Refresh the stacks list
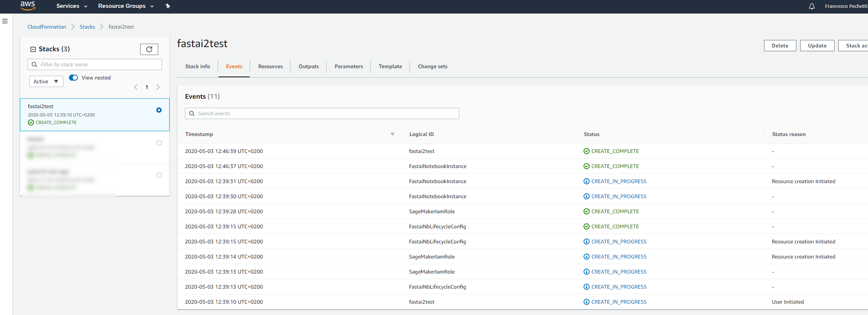The width and height of the screenshot is (868, 315). (x=149, y=49)
